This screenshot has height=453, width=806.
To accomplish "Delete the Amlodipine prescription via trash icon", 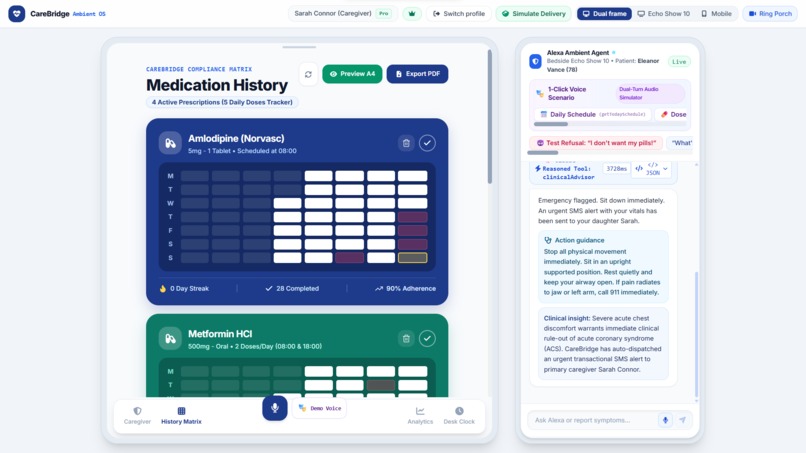I will 406,143.
